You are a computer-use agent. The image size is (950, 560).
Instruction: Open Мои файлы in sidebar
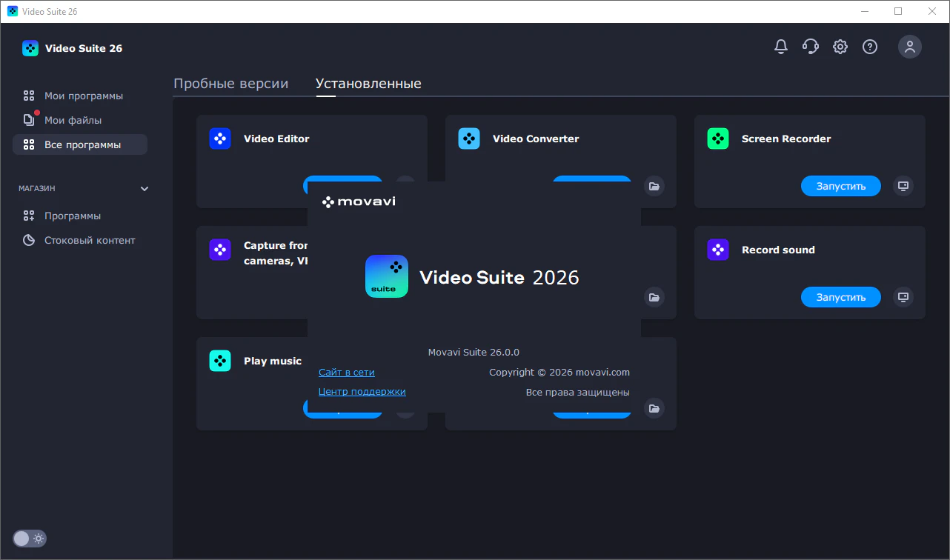coord(80,120)
